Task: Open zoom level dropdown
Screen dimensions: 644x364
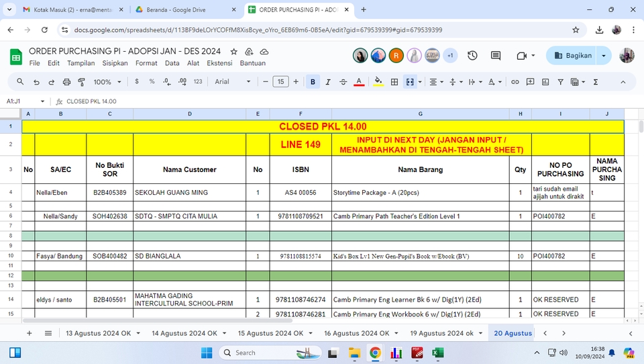Action: [107, 82]
